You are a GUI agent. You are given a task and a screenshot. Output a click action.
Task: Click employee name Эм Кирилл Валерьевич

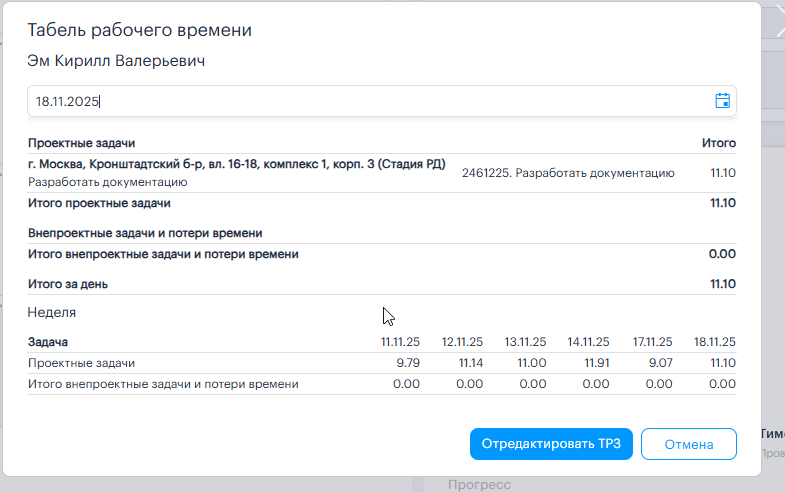pos(116,62)
